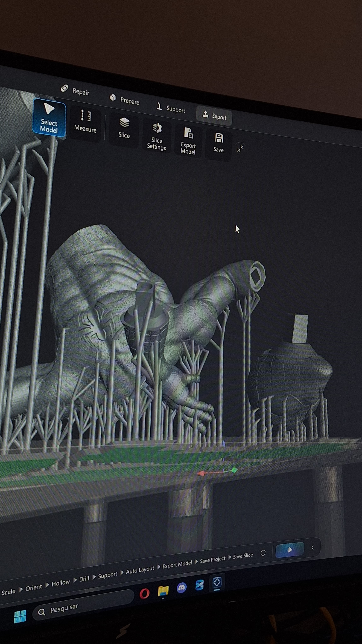Open Discord from the taskbar
Image resolution: width=362 pixels, height=644 pixels.
pos(181,588)
